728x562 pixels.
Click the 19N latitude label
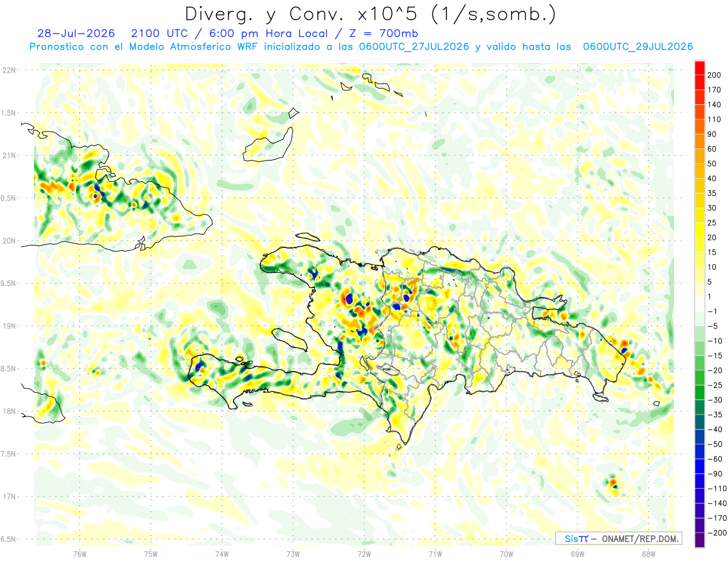point(10,326)
